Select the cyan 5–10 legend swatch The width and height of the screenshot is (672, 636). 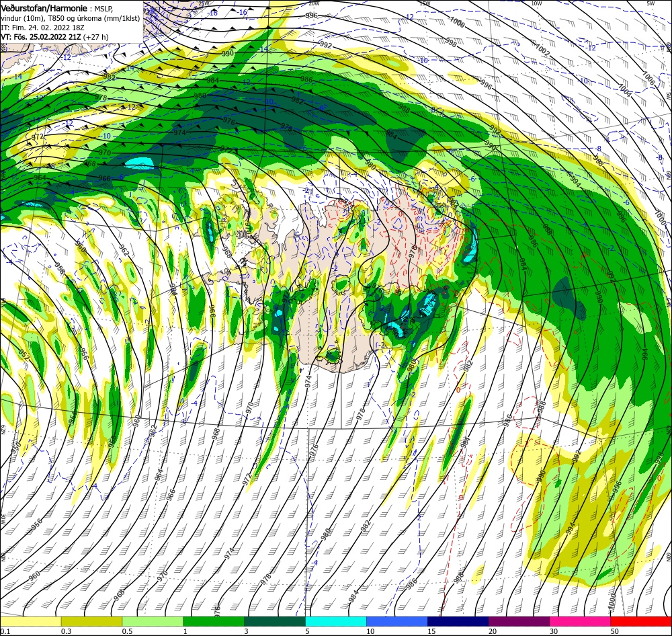[335, 621]
